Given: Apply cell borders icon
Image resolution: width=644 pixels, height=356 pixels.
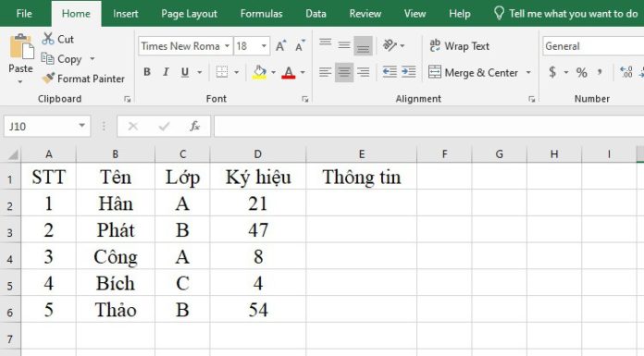Looking at the screenshot, I should (x=222, y=72).
